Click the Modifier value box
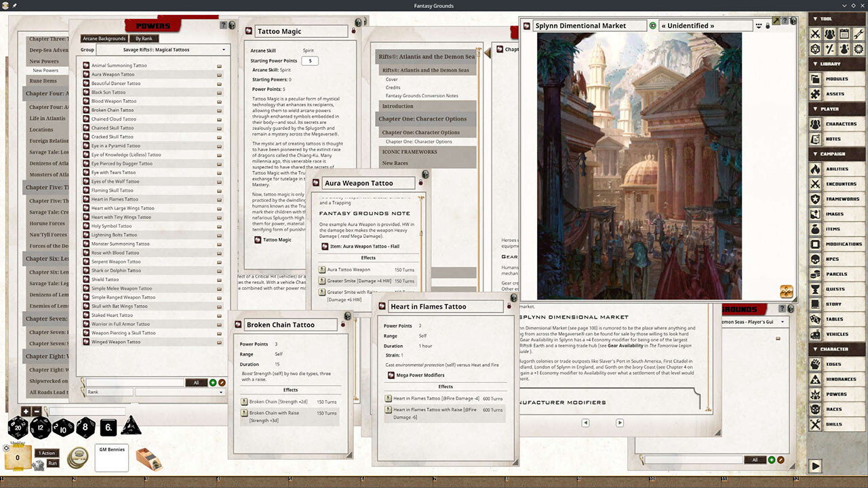The height and width of the screenshot is (488, 868). coord(18,459)
